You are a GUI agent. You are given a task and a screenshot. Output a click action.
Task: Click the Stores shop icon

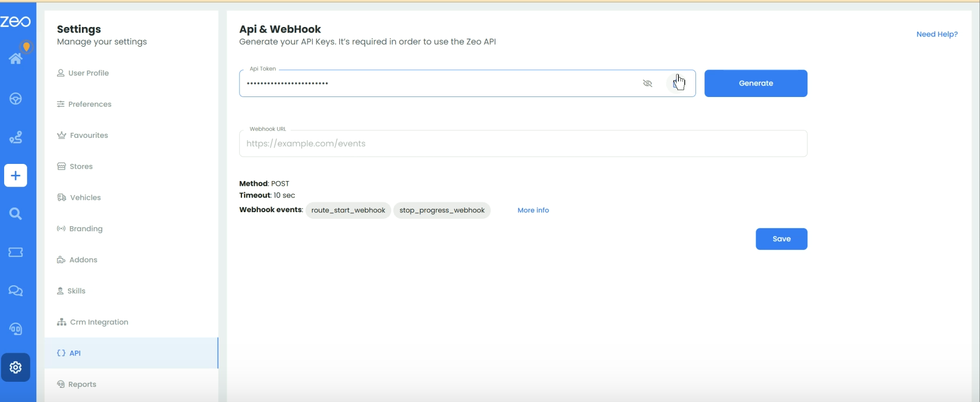pos(61,167)
